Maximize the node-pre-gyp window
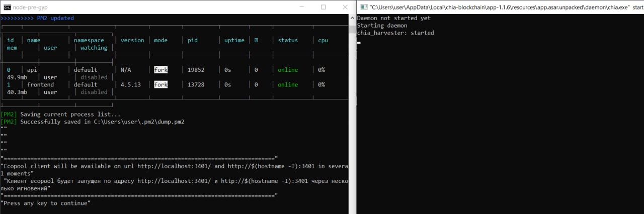 tap(324, 7)
